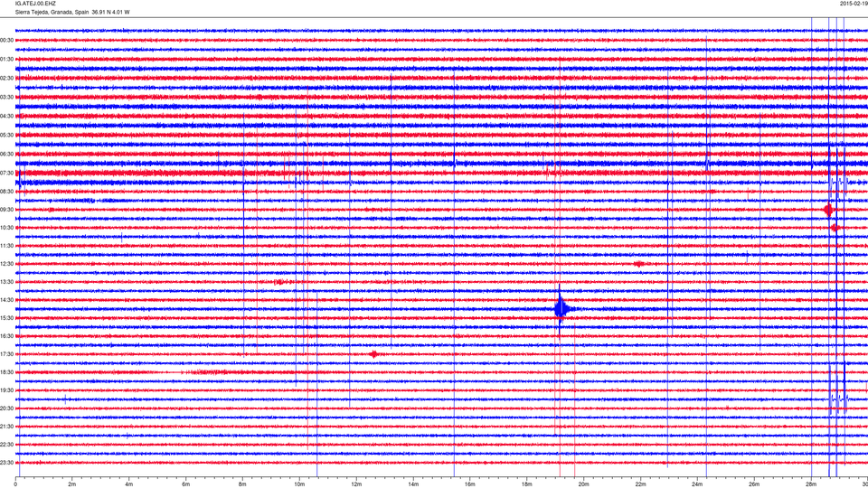Screen dimensions: 868x488
Task: Click the station code IG.ATEJ.00.EHZ
Action: (x=35, y=4)
